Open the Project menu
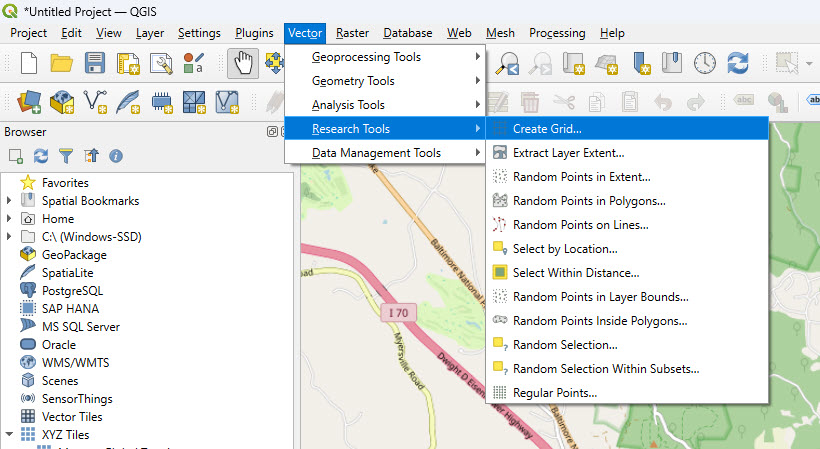The image size is (820, 449). point(28,33)
